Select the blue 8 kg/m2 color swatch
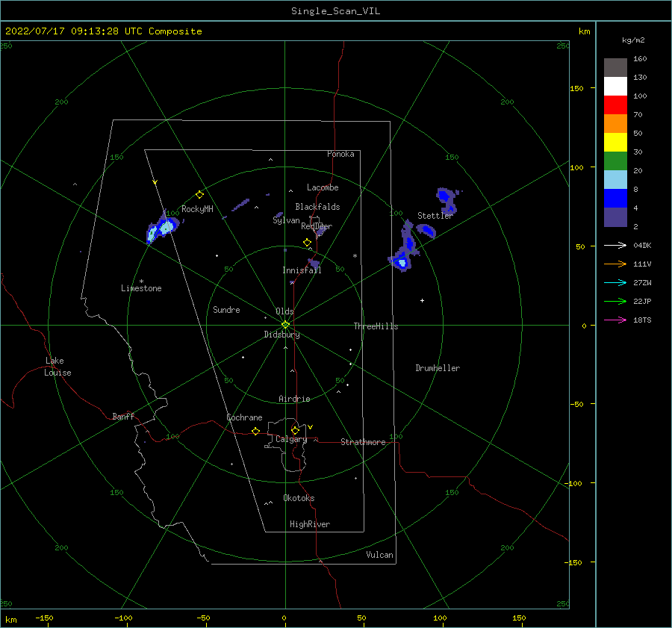Viewport: 672px width, 628px height. tap(615, 199)
